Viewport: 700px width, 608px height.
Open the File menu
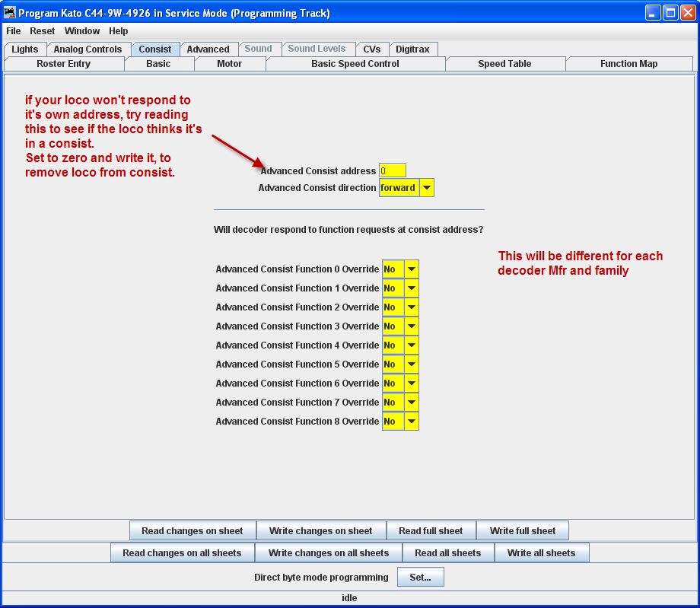click(14, 31)
